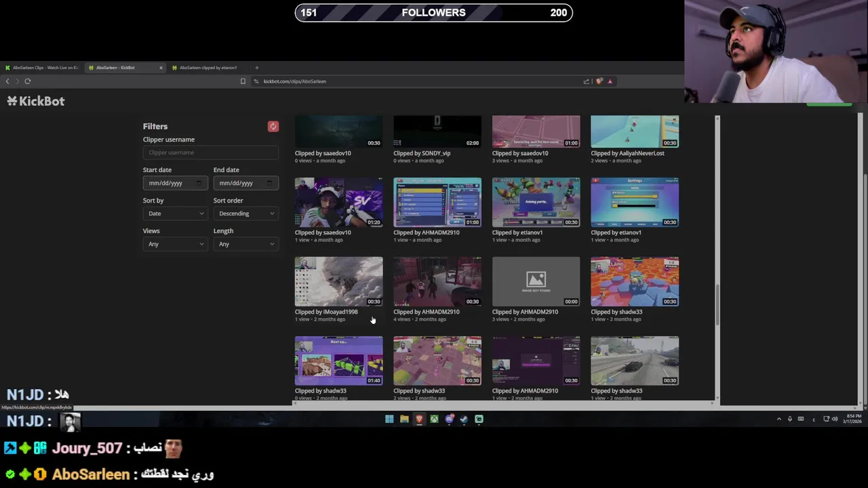Open a new browser tab with plus

(256, 68)
